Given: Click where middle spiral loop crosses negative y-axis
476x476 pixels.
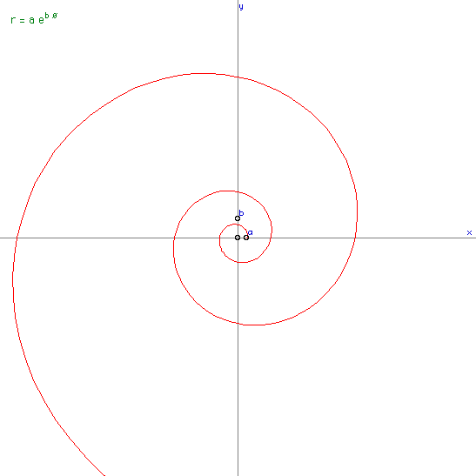Looking at the screenshot, I should (x=238, y=324).
